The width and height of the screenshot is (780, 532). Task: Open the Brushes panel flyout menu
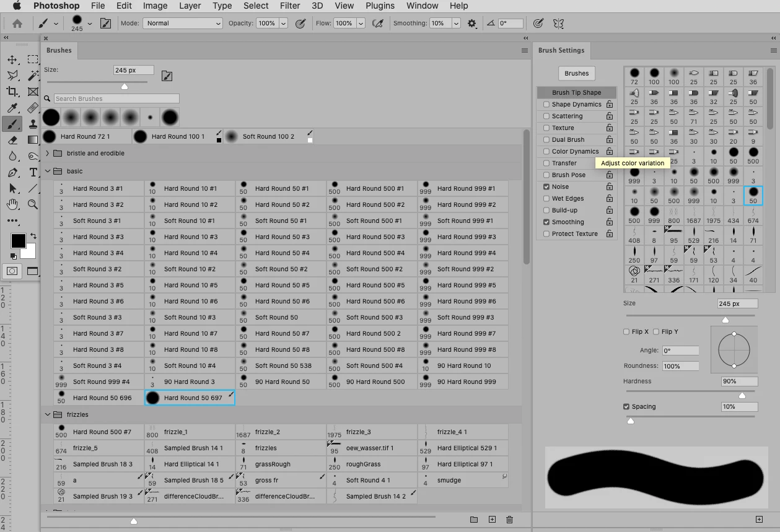click(x=525, y=51)
